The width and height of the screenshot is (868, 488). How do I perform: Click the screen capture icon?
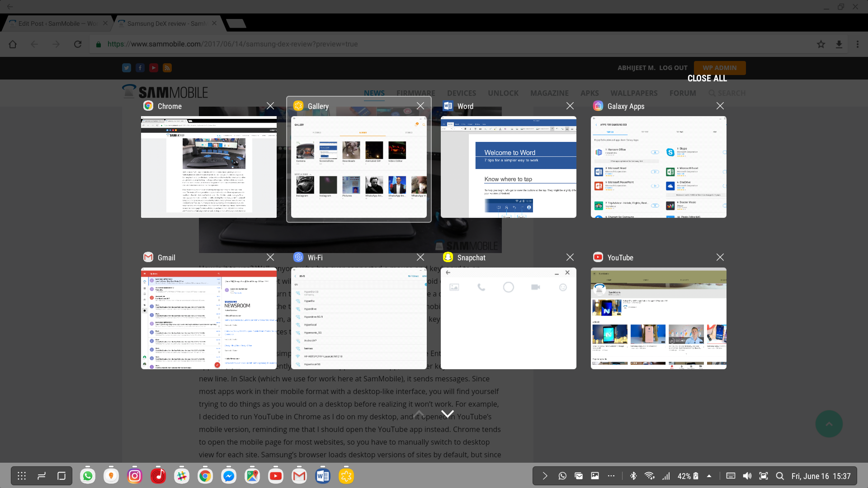click(764, 476)
